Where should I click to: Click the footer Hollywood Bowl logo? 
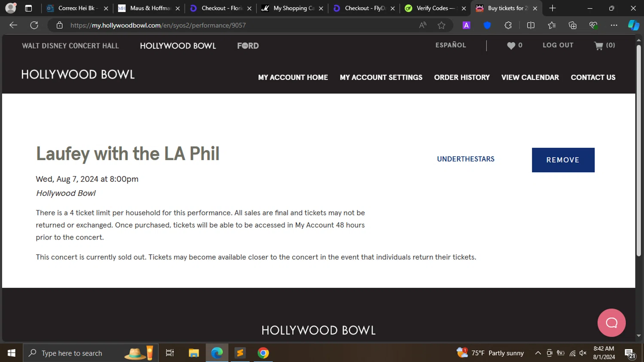coord(318,330)
